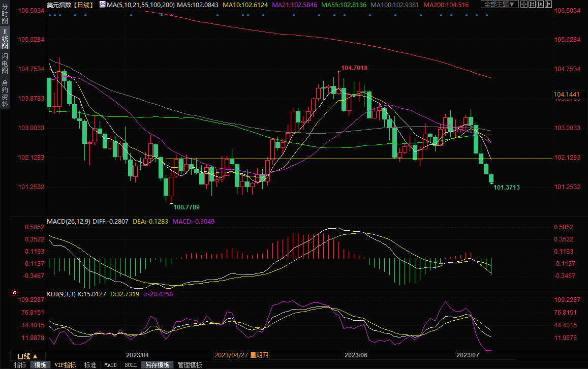Click the MA indicator chart icon

(x=102, y=5)
